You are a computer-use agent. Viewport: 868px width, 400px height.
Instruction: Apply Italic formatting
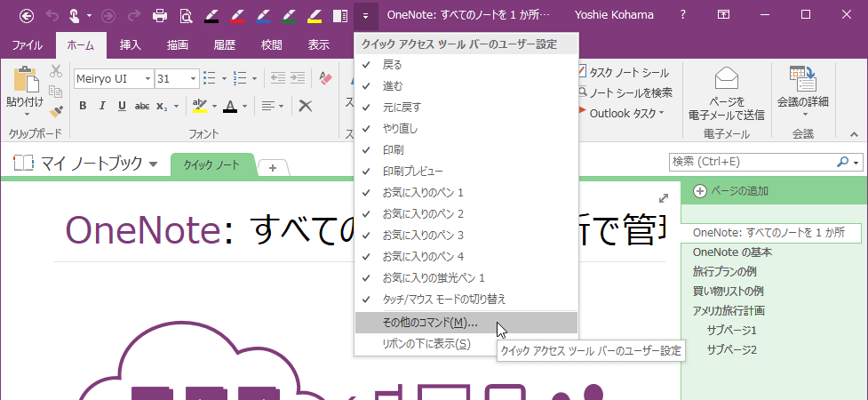pos(102,106)
